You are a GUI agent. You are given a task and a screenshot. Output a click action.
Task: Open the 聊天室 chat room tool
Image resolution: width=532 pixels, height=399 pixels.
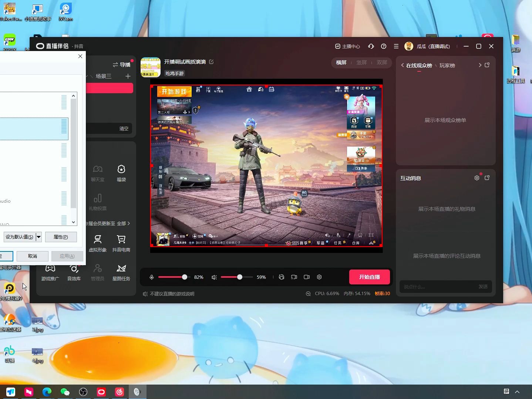point(98,173)
